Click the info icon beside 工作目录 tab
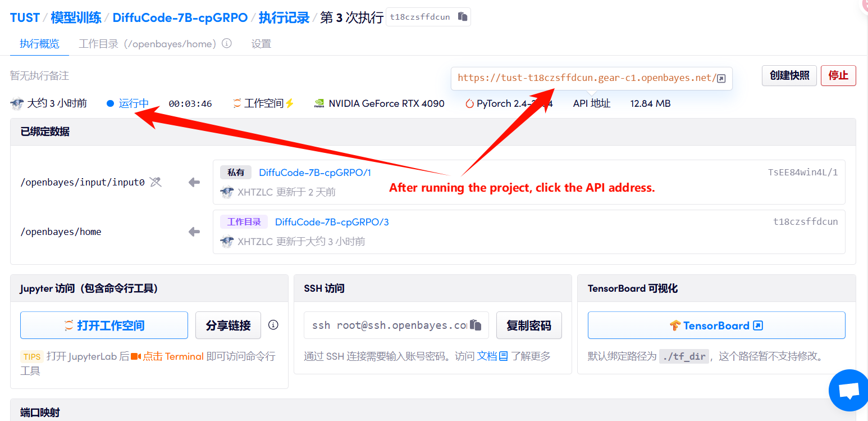 [227, 43]
